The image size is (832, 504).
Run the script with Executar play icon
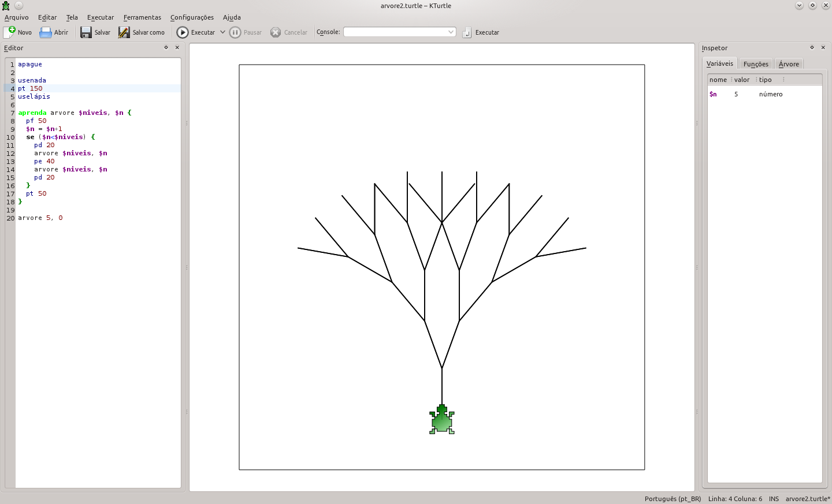[x=183, y=32]
